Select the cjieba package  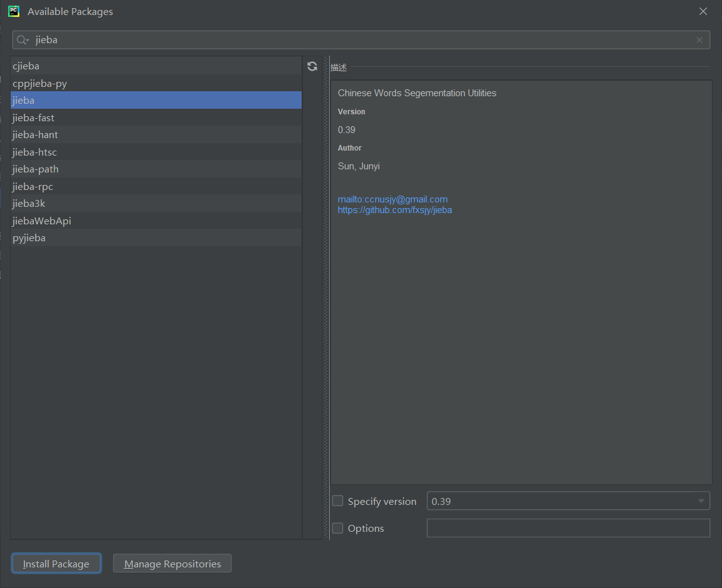156,66
